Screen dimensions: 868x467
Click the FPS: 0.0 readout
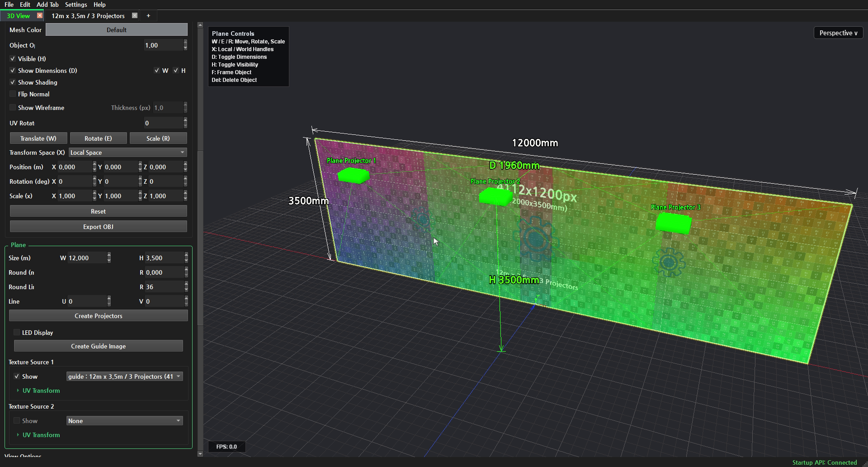pos(226,447)
